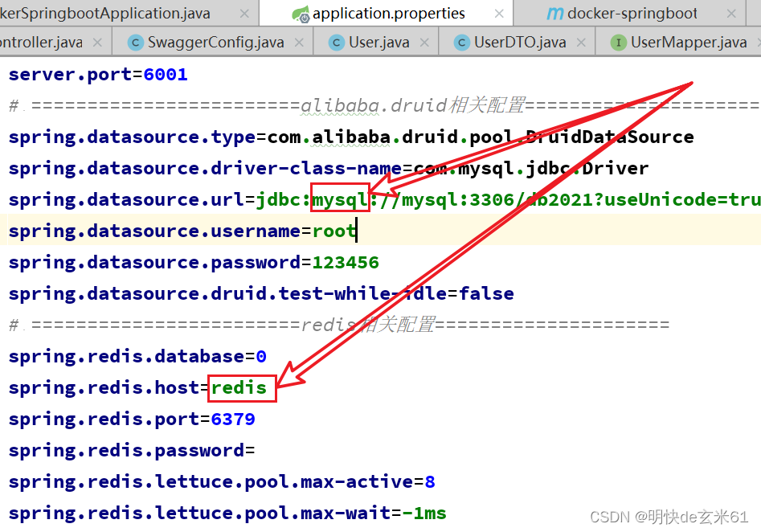The width and height of the screenshot is (761, 532).
Task: Place cursor after username value root
Action: pyautogui.click(x=356, y=231)
